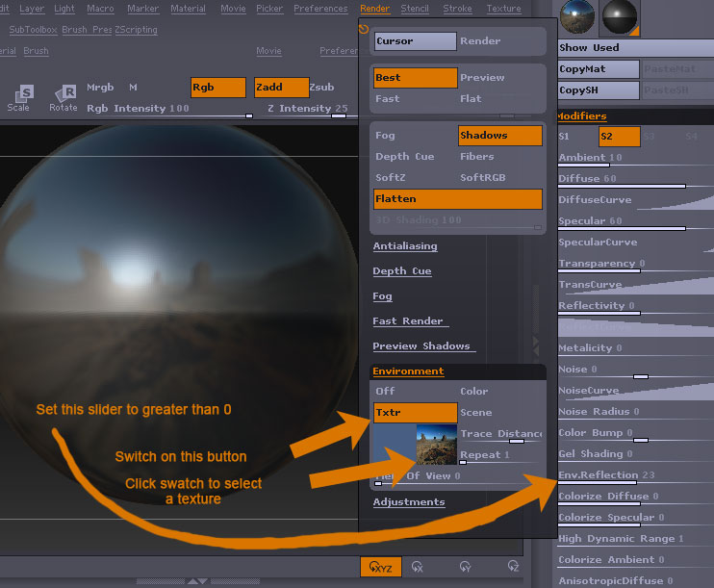Image resolution: width=714 pixels, height=588 pixels.
Task: Adjust the Rgb Intensity slider
Action: pos(169,110)
